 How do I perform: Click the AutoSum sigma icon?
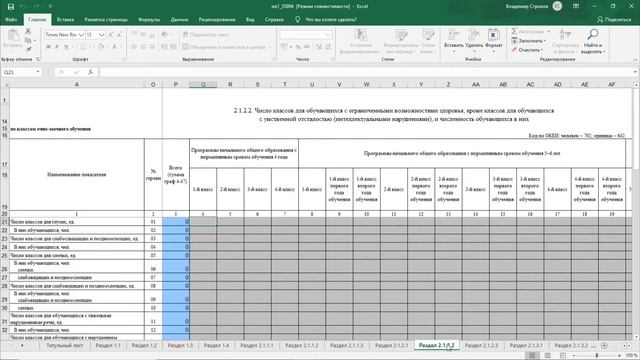515,31
